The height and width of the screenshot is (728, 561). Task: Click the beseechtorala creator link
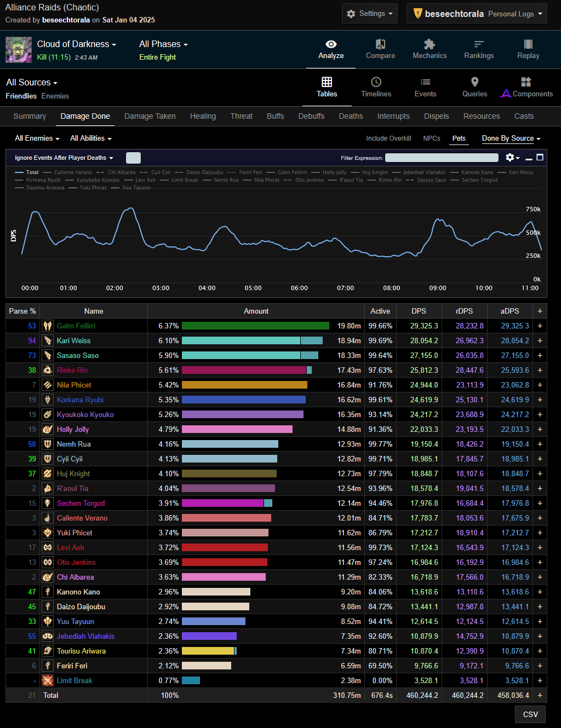(x=66, y=20)
